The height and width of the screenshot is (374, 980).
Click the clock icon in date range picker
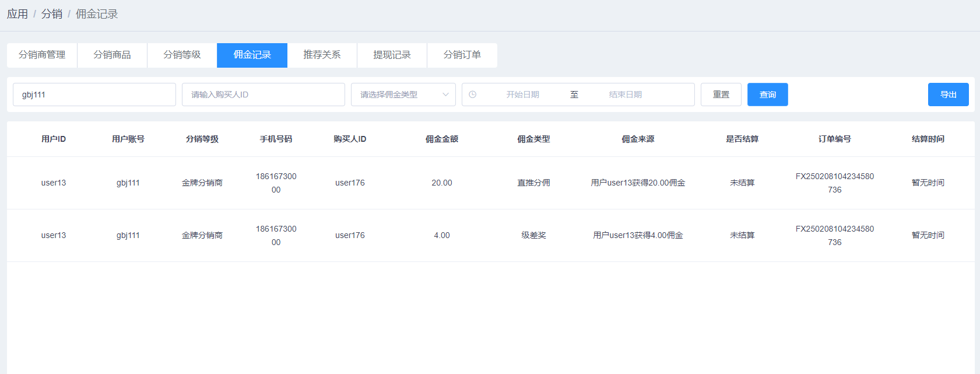pos(473,95)
